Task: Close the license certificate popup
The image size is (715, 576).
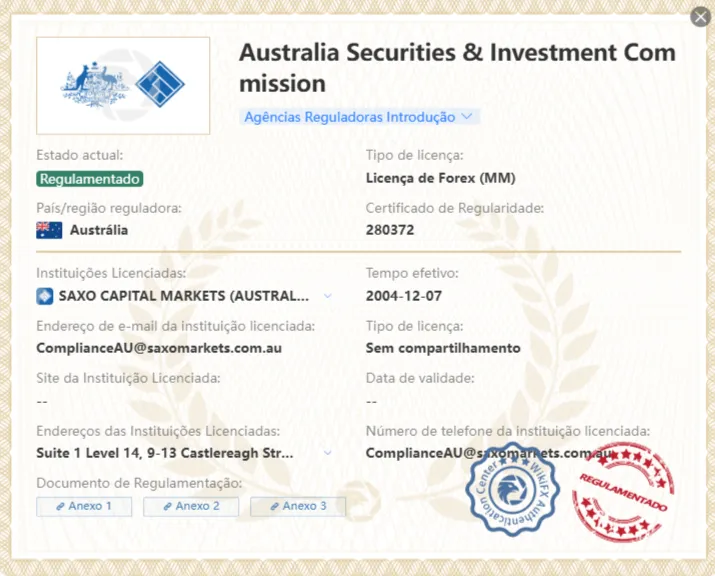Action: pyautogui.click(x=700, y=17)
